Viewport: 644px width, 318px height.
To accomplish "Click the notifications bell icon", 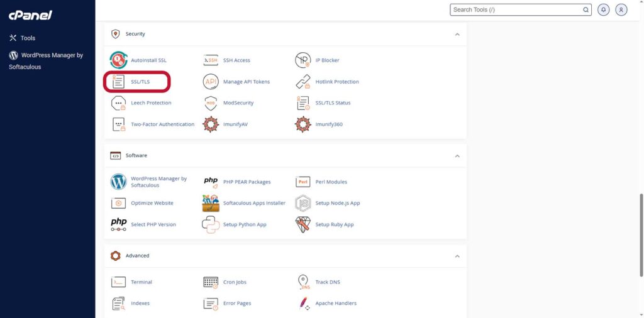I will [x=603, y=10].
